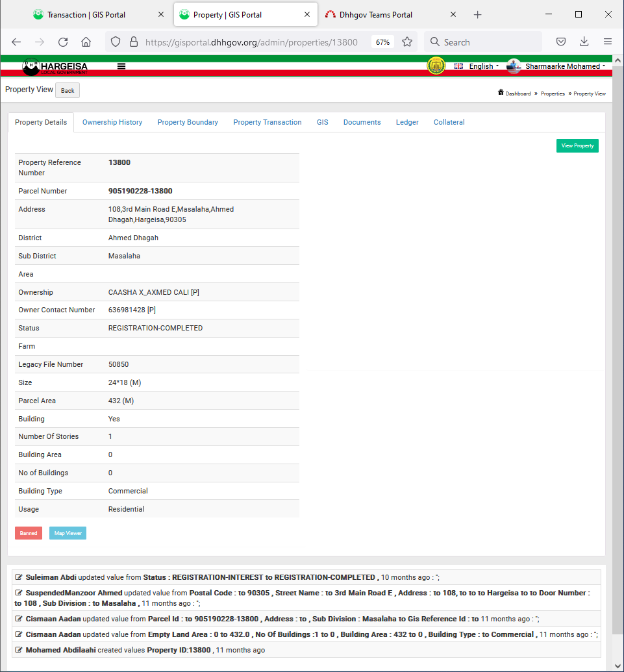Open the Collateral tab
Image resolution: width=624 pixels, height=672 pixels.
[449, 122]
